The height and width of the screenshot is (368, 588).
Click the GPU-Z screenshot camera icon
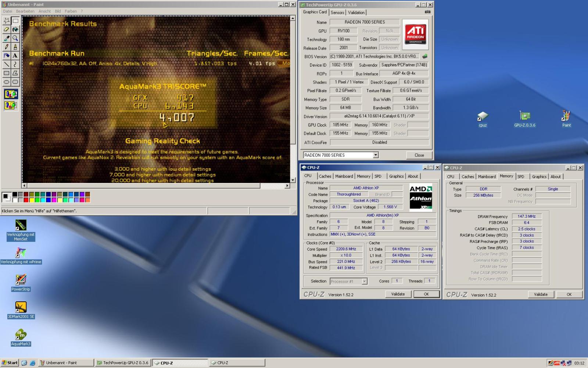pyautogui.click(x=427, y=12)
